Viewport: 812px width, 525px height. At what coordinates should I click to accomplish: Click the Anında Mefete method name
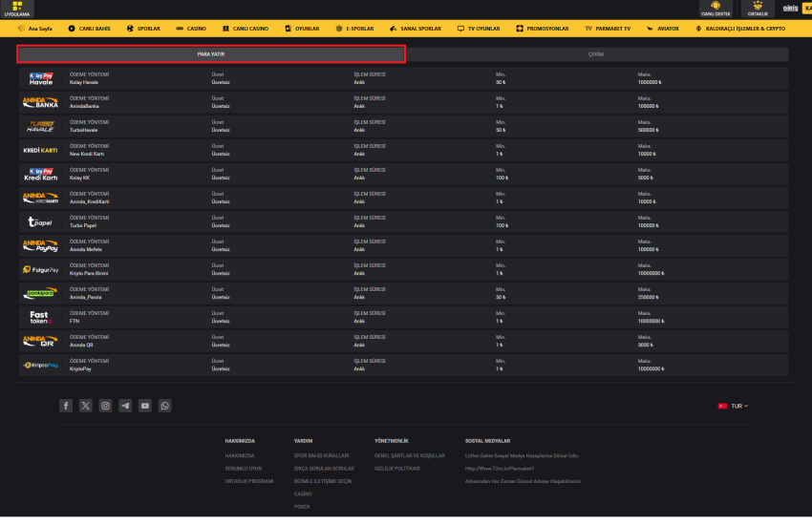tap(86, 249)
